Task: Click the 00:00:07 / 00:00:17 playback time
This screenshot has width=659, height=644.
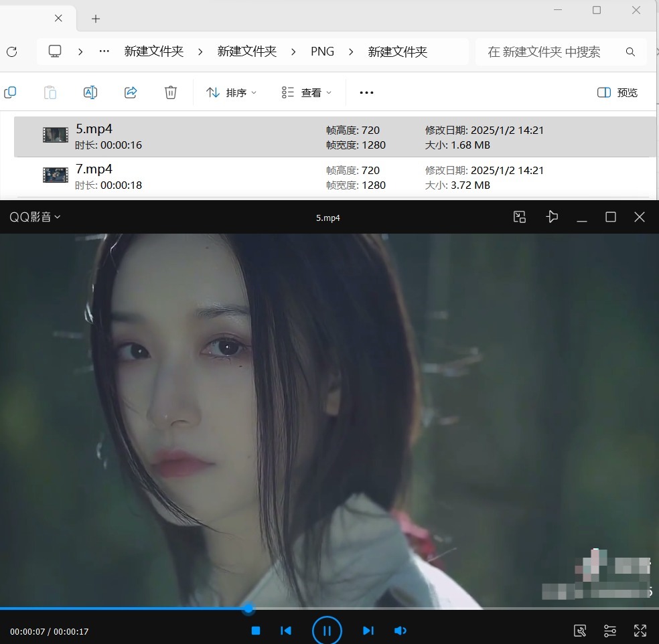Action: (x=49, y=631)
